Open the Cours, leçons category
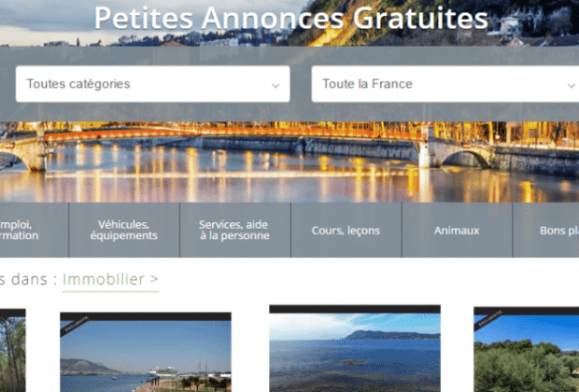Screen dimensions: 579x392 pos(346,230)
